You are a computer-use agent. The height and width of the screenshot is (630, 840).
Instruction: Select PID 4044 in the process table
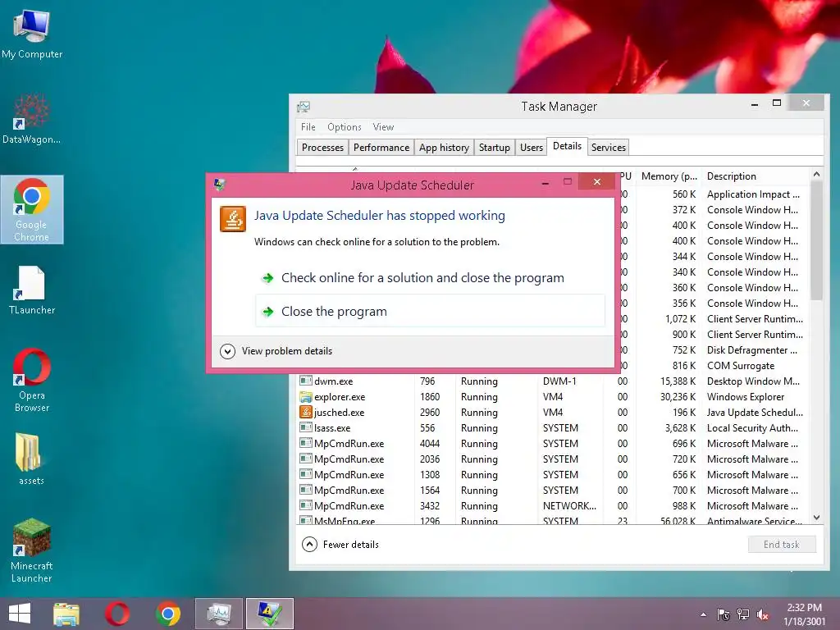tap(430, 444)
